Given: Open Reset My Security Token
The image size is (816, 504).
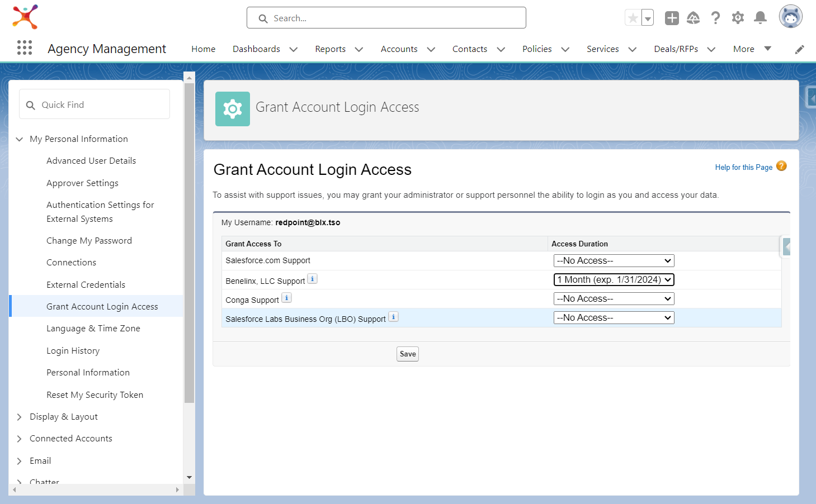Looking at the screenshot, I should coord(95,395).
